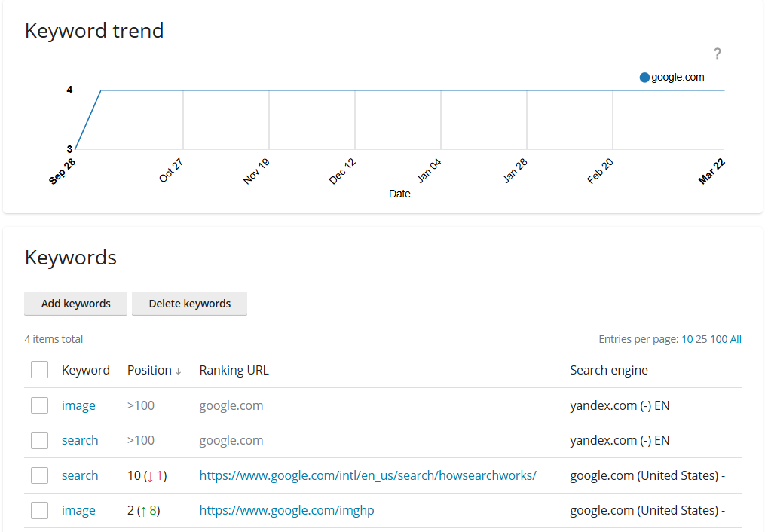Toggle google.com series legend dot
The height and width of the screenshot is (532, 768).
pos(644,78)
